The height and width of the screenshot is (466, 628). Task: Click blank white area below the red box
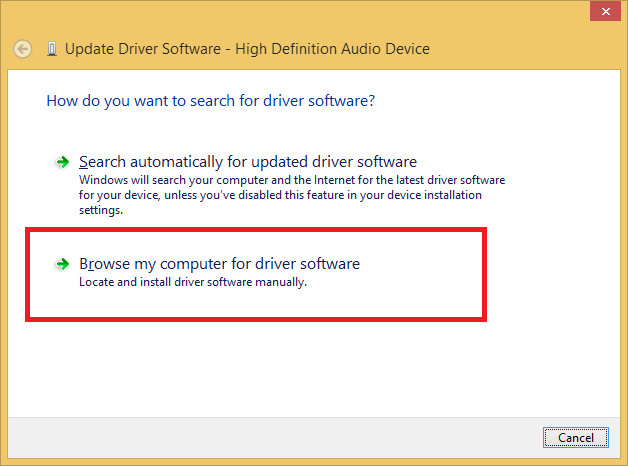(312, 368)
